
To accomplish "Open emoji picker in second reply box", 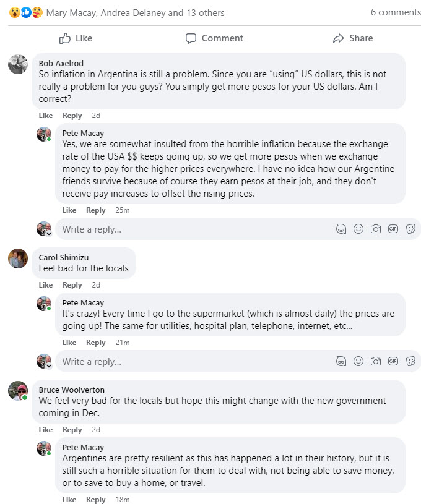I will point(358,361).
